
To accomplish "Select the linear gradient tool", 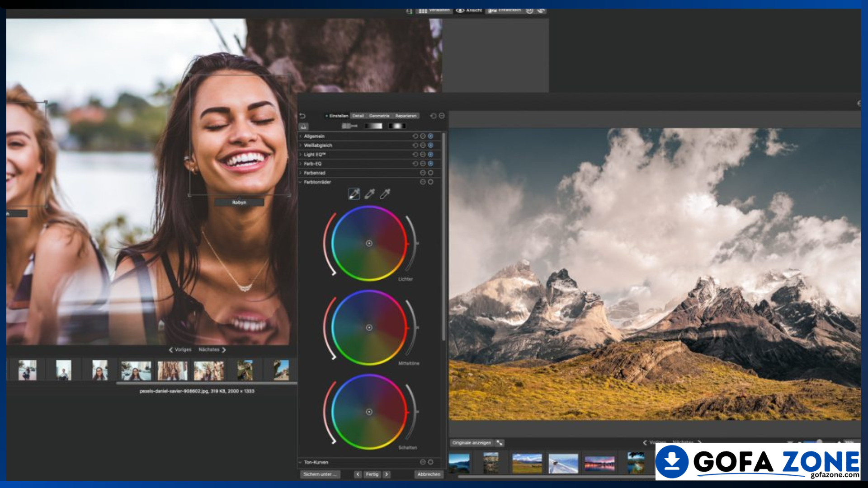I will point(373,126).
